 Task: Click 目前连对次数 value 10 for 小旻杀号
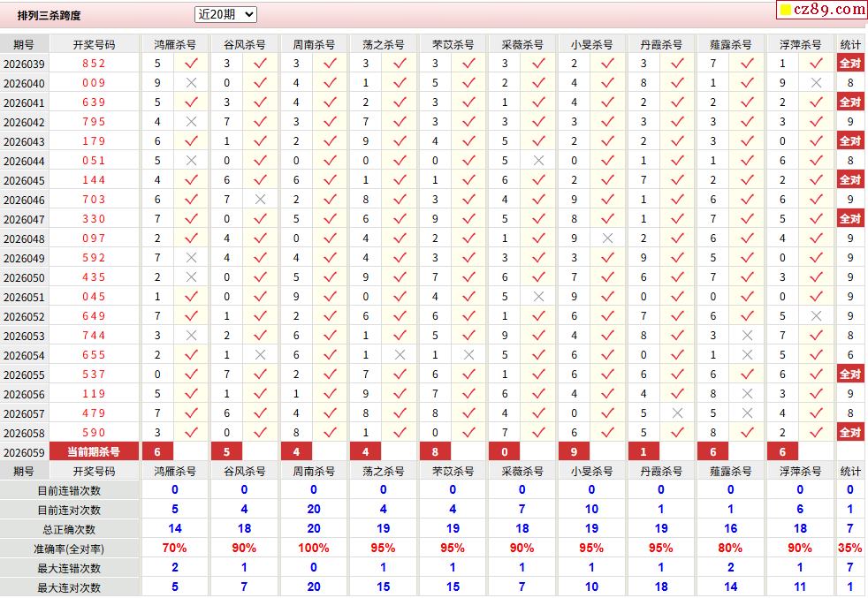coord(591,509)
